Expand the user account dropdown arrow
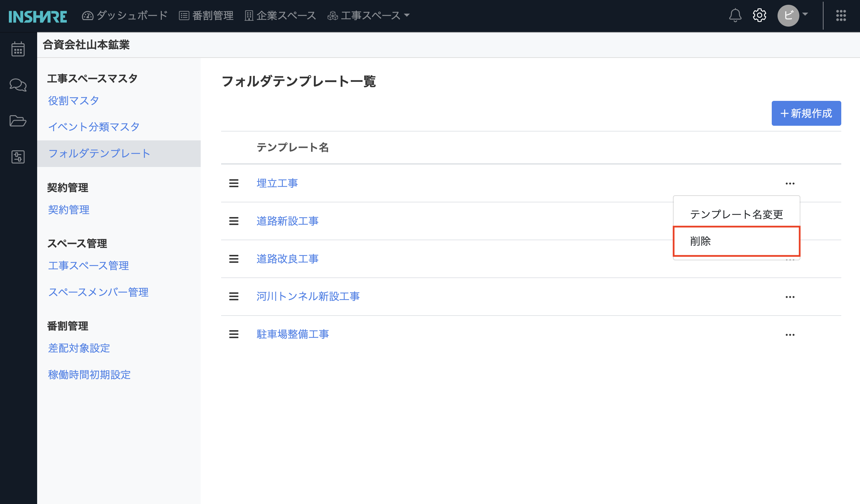 805,14
